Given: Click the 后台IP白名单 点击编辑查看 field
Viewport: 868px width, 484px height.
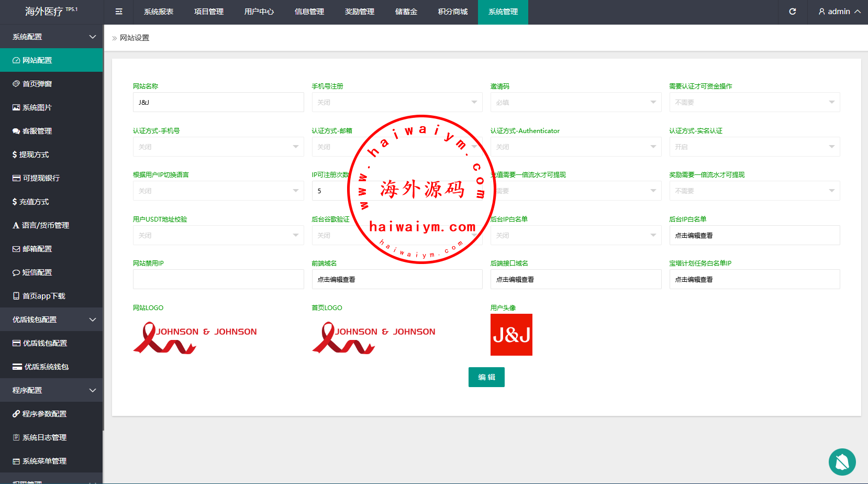Looking at the screenshot, I should [754, 235].
